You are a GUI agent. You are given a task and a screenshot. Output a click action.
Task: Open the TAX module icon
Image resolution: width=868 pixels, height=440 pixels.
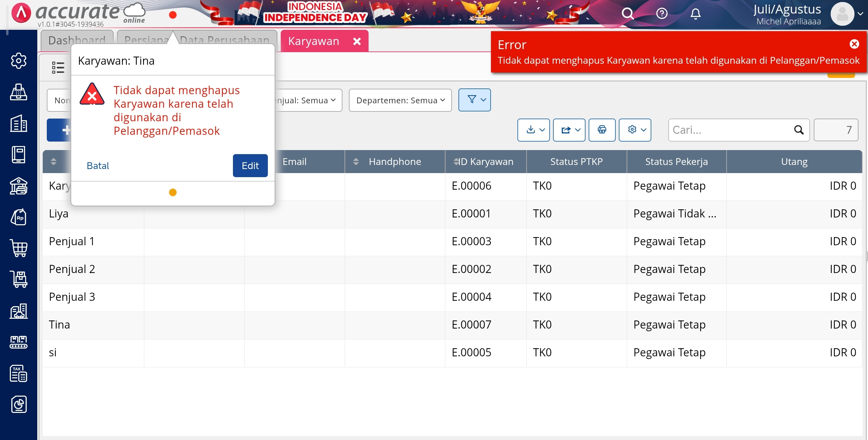[x=19, y=373]
